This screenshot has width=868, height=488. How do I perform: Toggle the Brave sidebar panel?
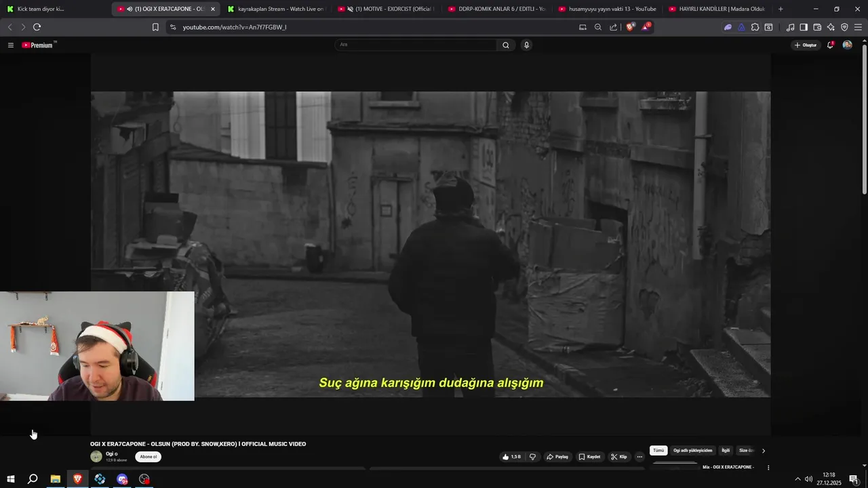(804, 27)
